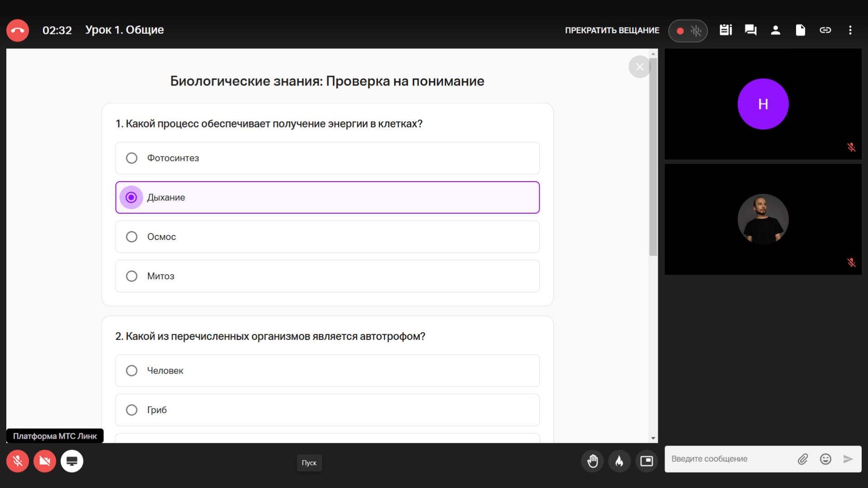Raise hand using the hand icon
The width and height of the screenshot is (868, 488).
coord(592,461)
